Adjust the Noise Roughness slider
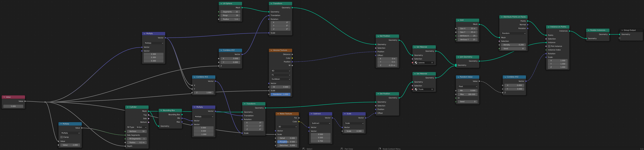The width and height of the screenshot is (644, 150). [287, 142]
